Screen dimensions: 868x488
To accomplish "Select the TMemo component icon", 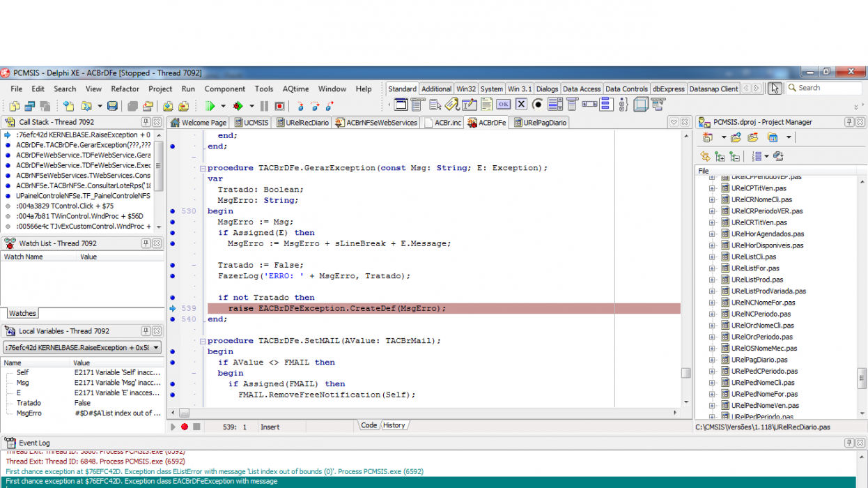I will 487,105.
